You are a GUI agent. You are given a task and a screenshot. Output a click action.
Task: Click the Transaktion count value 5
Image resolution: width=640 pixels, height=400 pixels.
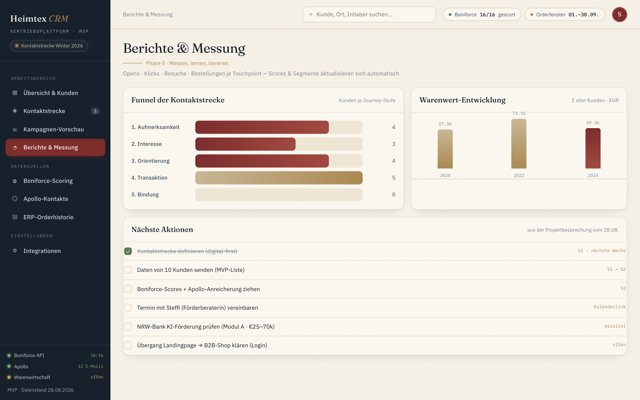(x=393, y=178)
